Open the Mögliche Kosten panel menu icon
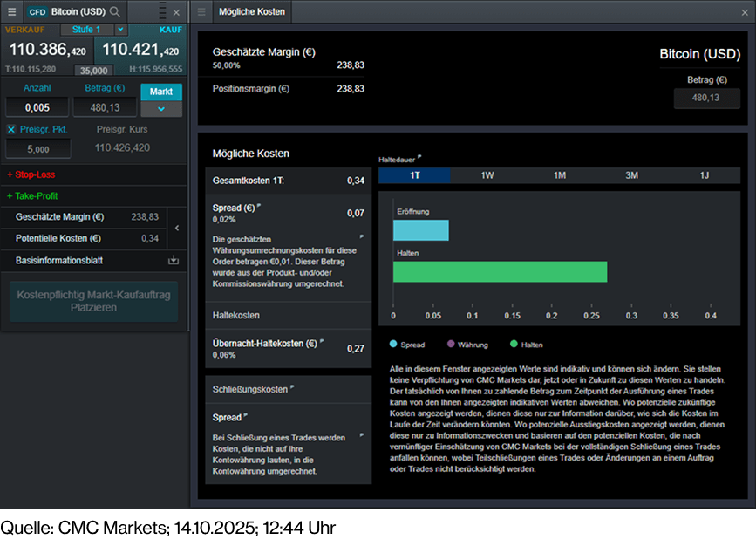The image size is (756, 560). (201, 12)
